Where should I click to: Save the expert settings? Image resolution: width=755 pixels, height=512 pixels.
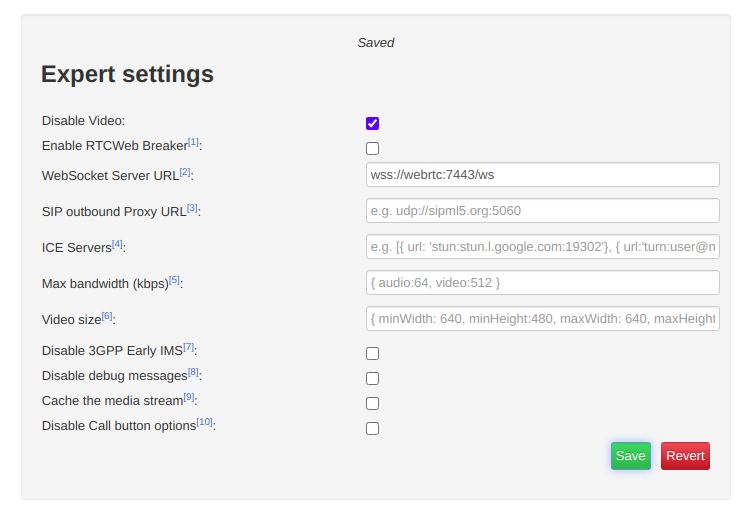[631, 456]
